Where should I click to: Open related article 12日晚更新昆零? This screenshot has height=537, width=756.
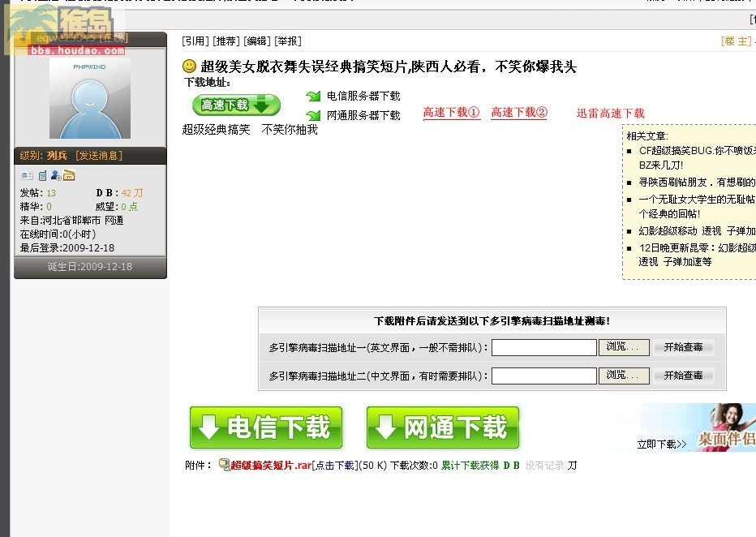[x=697, y=255]
